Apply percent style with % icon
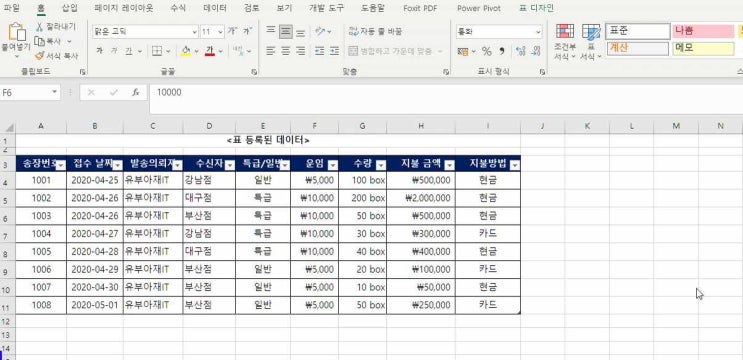This screenshot has width=743, height=360. (x=487, y=51)
